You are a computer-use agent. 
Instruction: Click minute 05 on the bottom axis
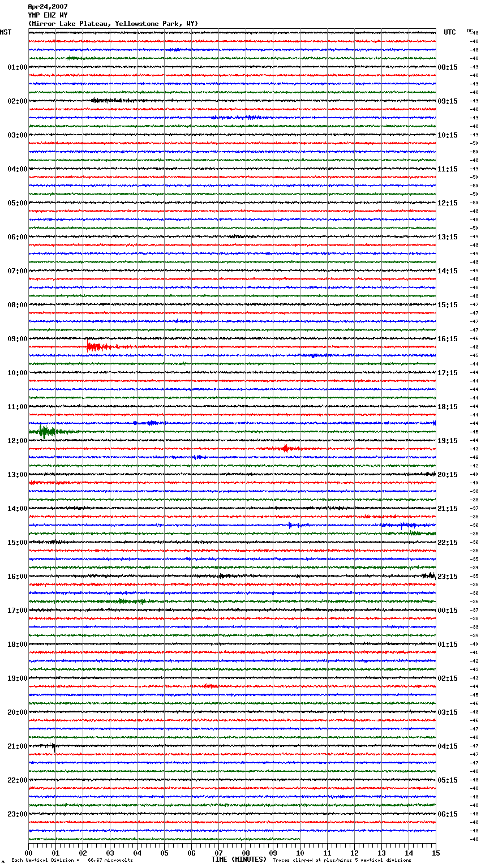(164, 853)
